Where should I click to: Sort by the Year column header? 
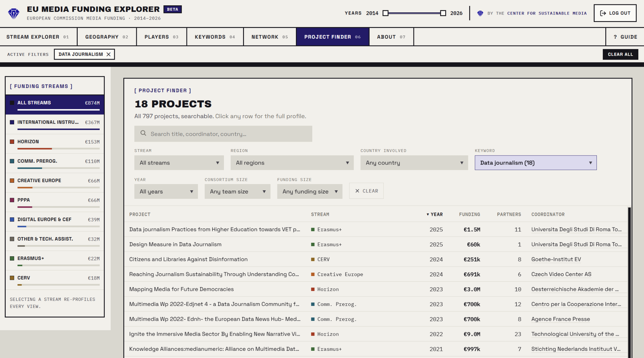pos(435,214)
